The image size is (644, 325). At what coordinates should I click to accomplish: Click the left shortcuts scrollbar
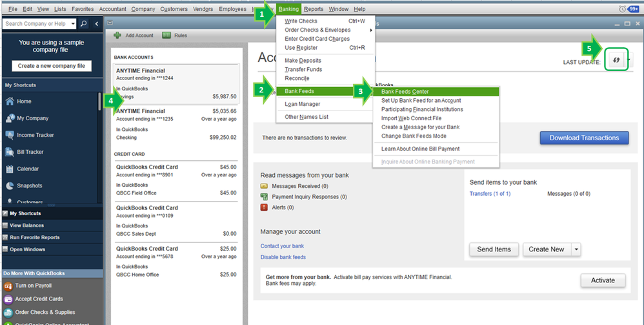99,101
